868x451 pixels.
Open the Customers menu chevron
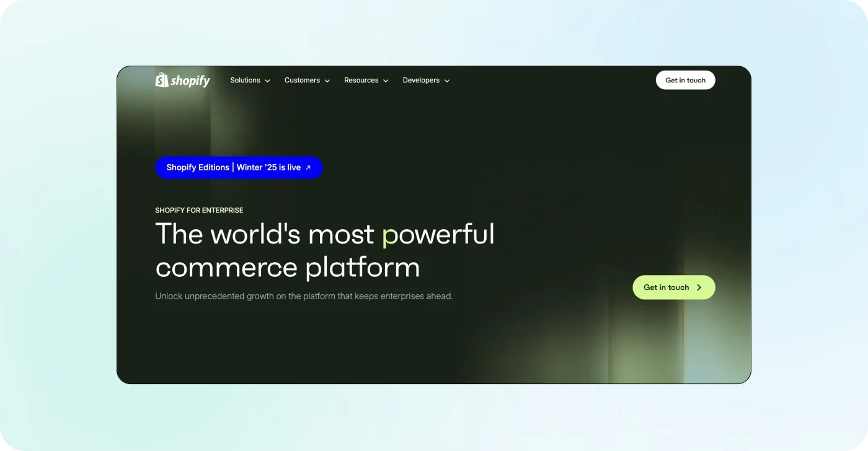[327, 81]
